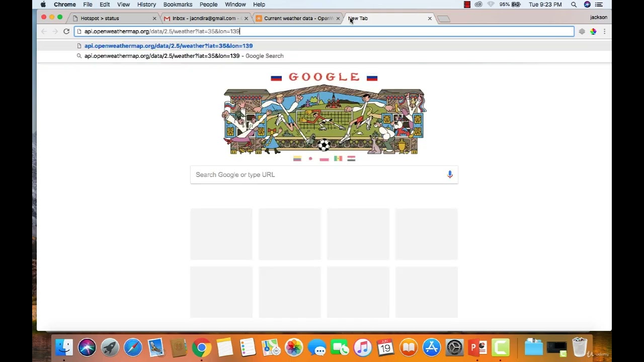644x362 pixels.
Task: Click Siri icon in the menu bar
Action: click(587, 5)
